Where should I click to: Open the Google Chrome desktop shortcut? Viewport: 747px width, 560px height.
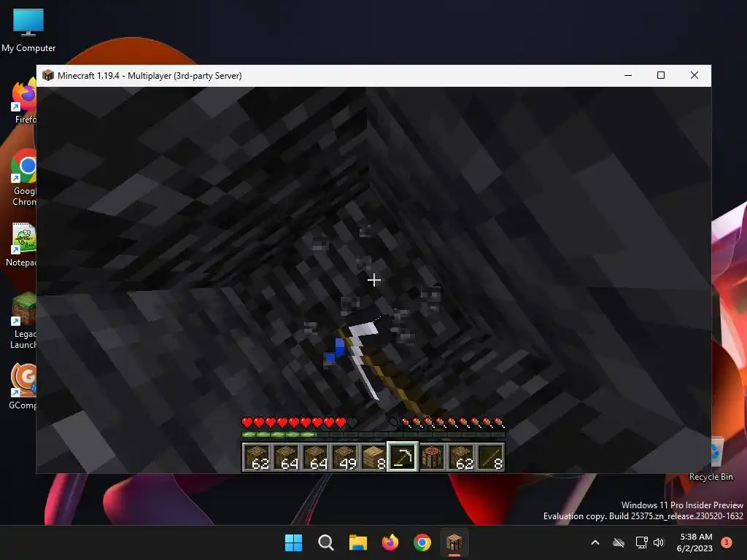24,177
